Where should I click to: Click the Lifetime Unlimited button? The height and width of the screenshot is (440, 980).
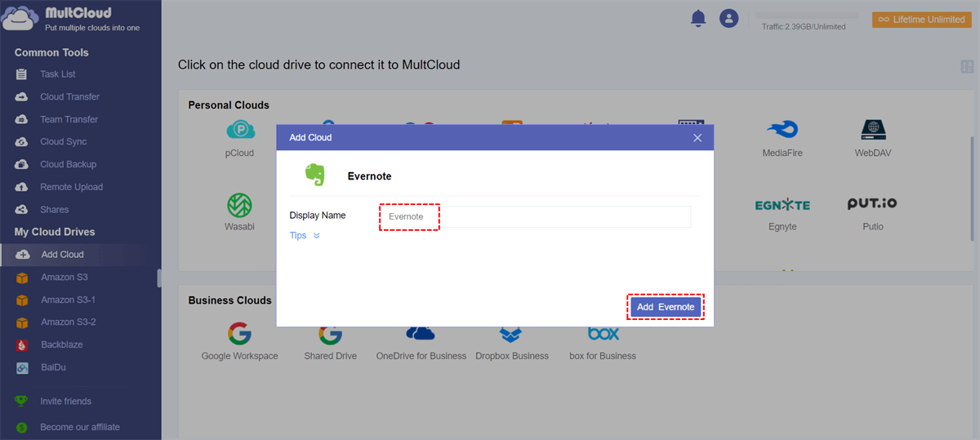[921, 20]
